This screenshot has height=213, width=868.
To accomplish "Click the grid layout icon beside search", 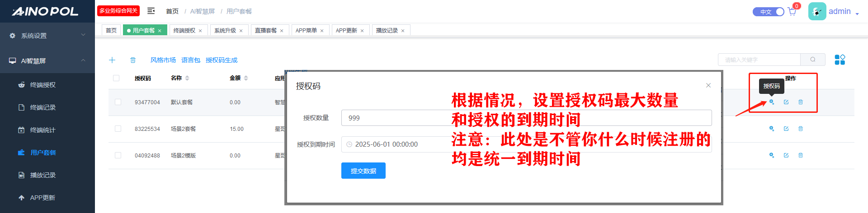I will [840, 60].
